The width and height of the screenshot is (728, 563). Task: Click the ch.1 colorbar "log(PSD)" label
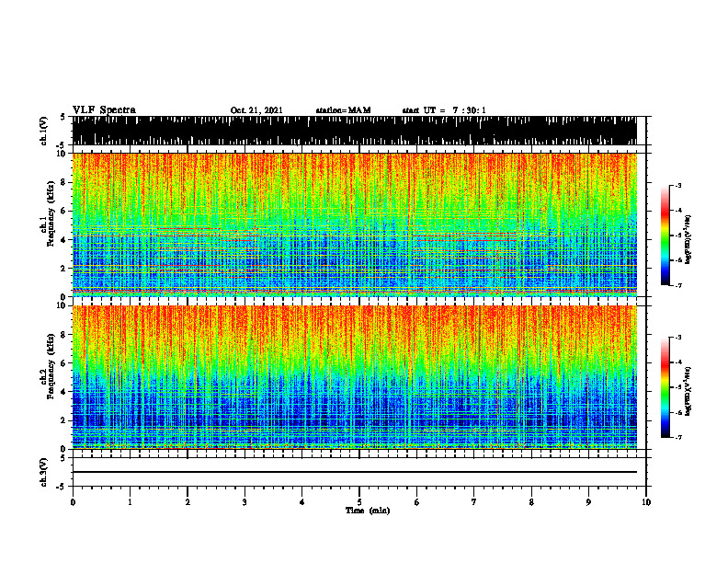688,240
